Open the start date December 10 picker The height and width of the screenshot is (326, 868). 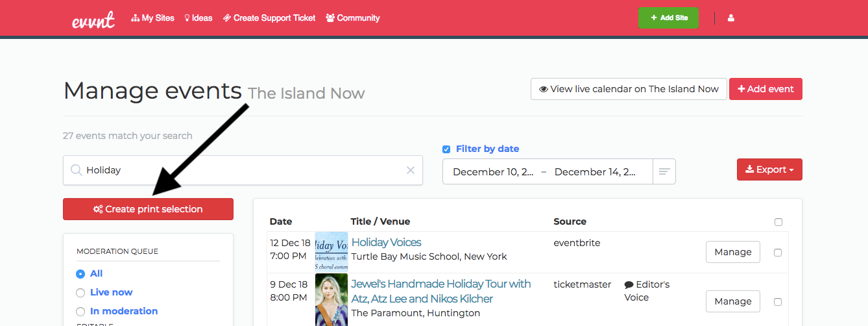492,172
